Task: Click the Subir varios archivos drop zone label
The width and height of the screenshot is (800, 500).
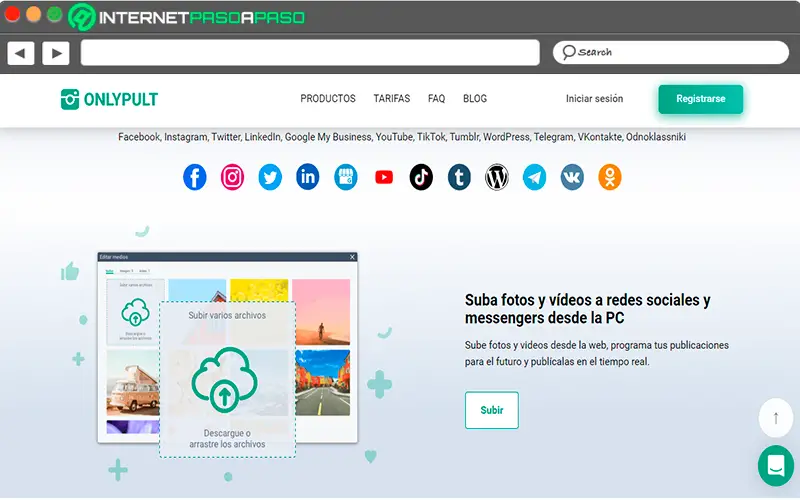Action: pyautogui.click(x=227, y=315)
